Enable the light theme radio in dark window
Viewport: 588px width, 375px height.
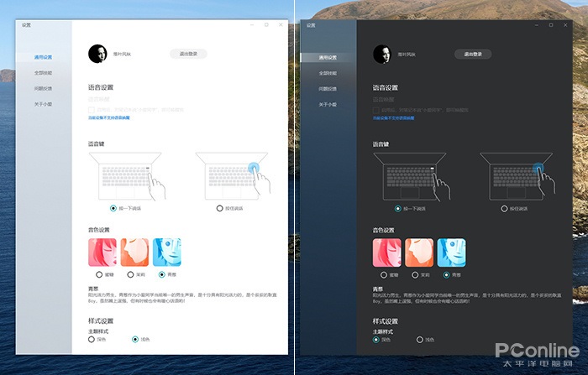click(420, 340)
